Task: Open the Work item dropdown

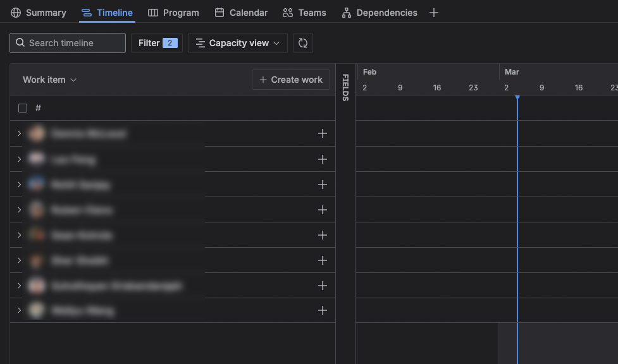Action: [50, 80]
